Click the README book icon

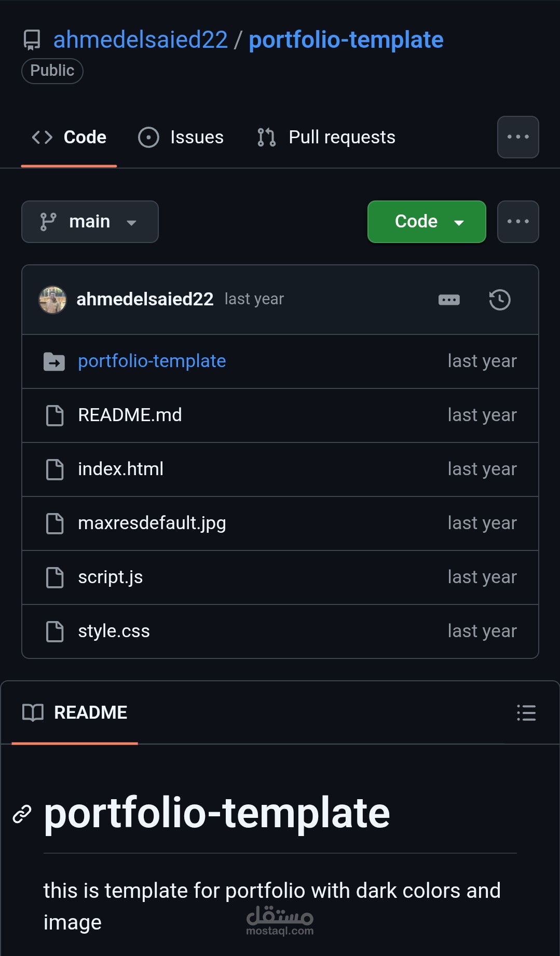(x=33, y=712)
